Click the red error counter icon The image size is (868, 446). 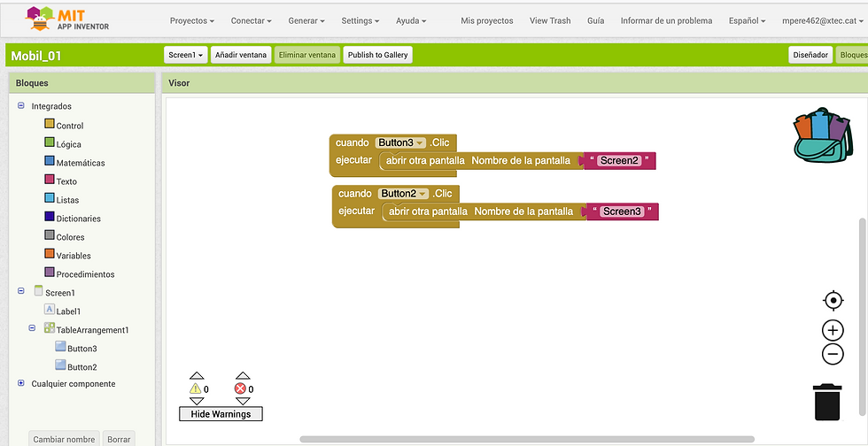240,388
